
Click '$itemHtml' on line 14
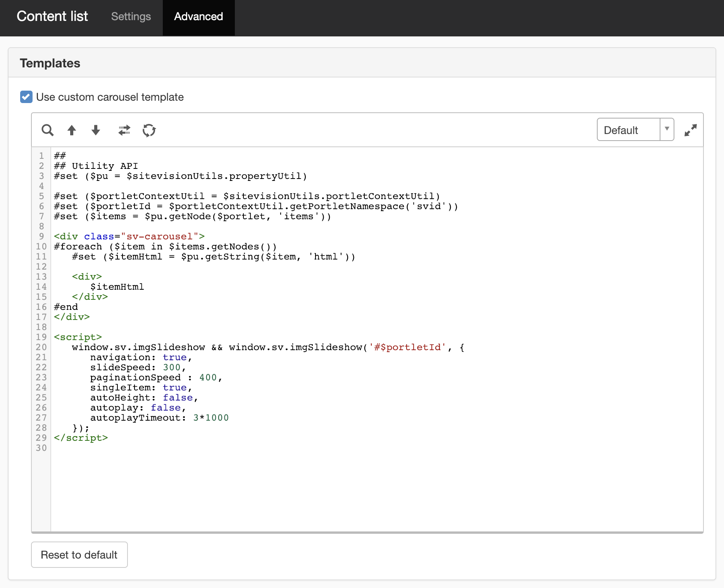(117, 287)
